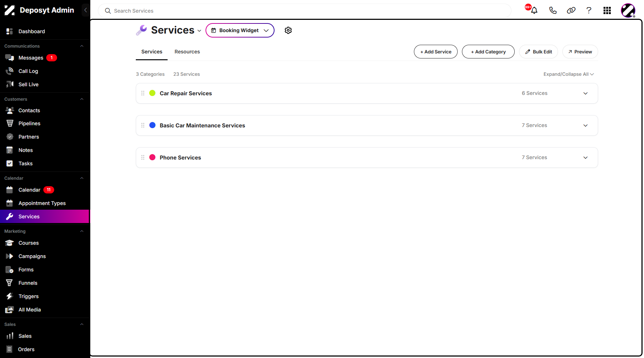Click the Preview button
The height and width of the screenshot is (358, 644).
[580, 52]
